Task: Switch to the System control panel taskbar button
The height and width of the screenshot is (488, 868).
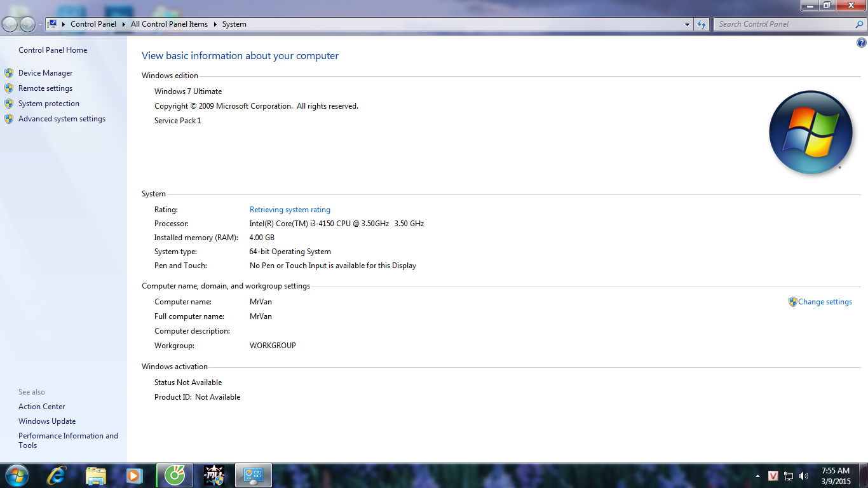Action: [x=254, y=475]
